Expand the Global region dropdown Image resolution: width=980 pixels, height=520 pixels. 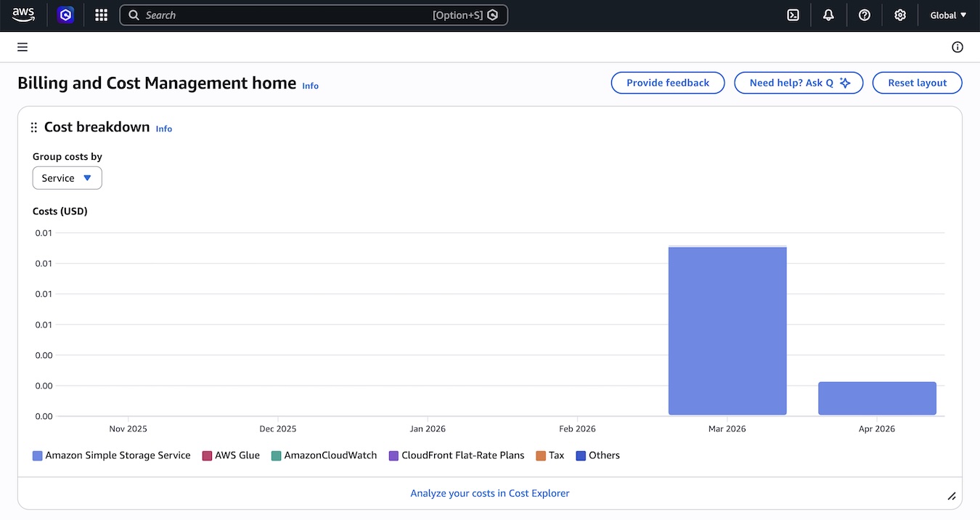coord(948,15)
